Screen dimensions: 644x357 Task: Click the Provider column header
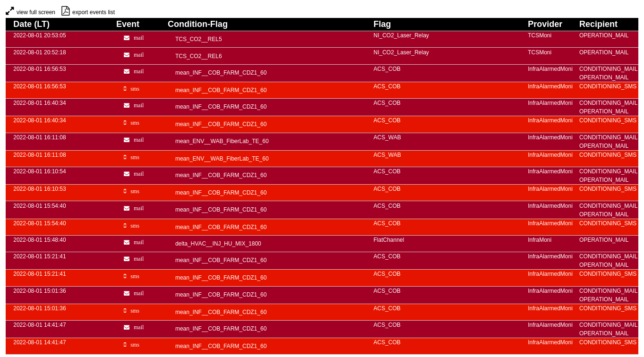tap(545, 24)
